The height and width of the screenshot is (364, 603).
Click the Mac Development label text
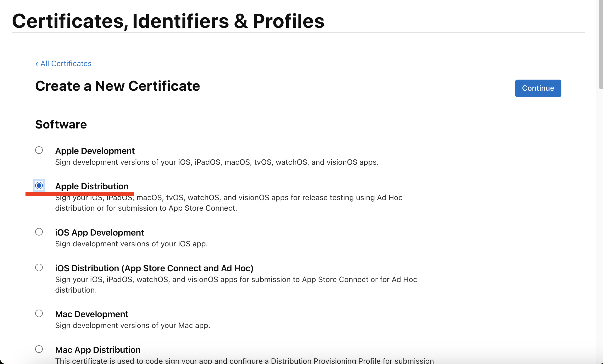point(92,314)
